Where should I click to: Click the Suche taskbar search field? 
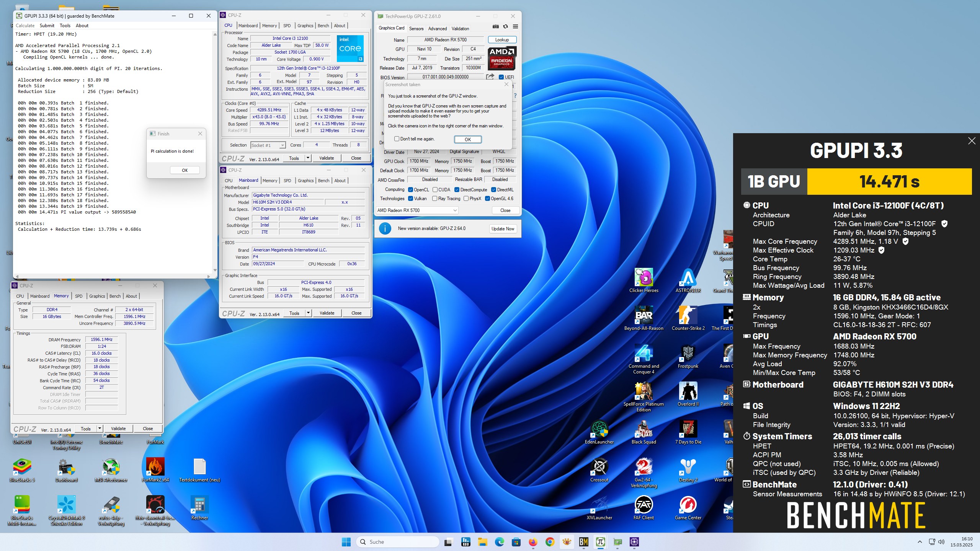tap(397, 542)
